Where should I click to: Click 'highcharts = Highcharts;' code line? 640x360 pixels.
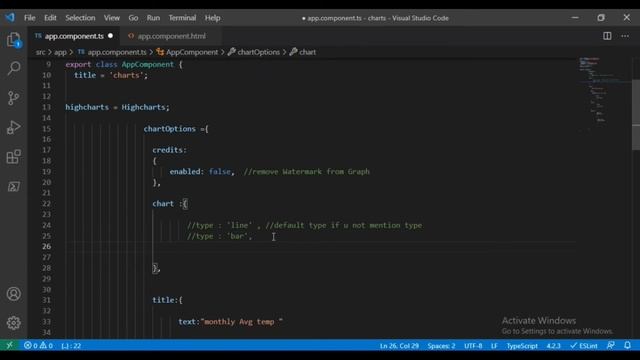click(x=117, y=107)
